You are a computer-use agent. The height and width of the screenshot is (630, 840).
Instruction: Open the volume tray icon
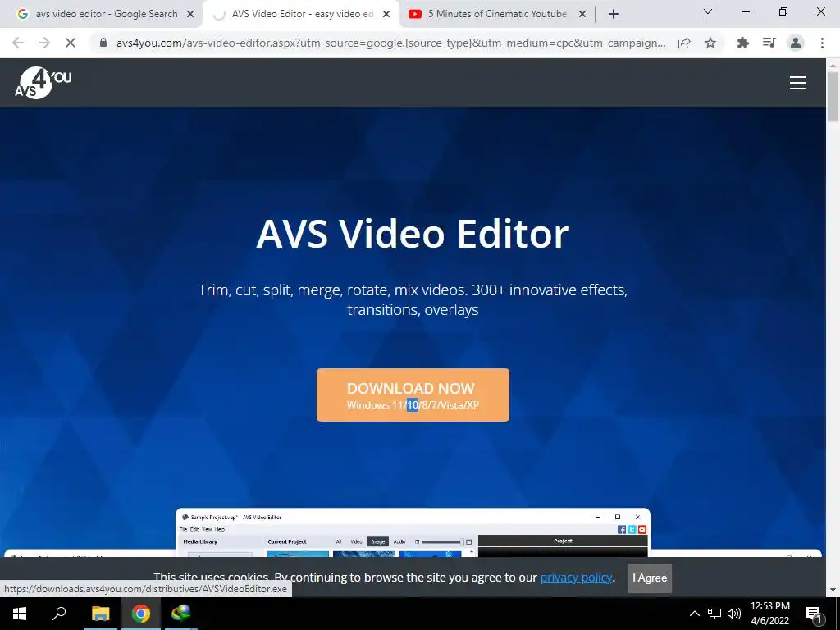click(734, 614)
